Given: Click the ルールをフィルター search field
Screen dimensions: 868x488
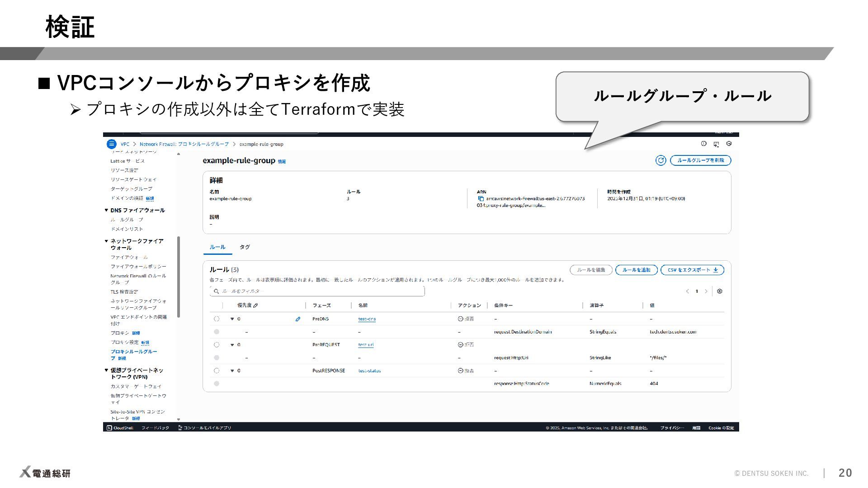Looking at the screenshot, I should tap(317, 291).
